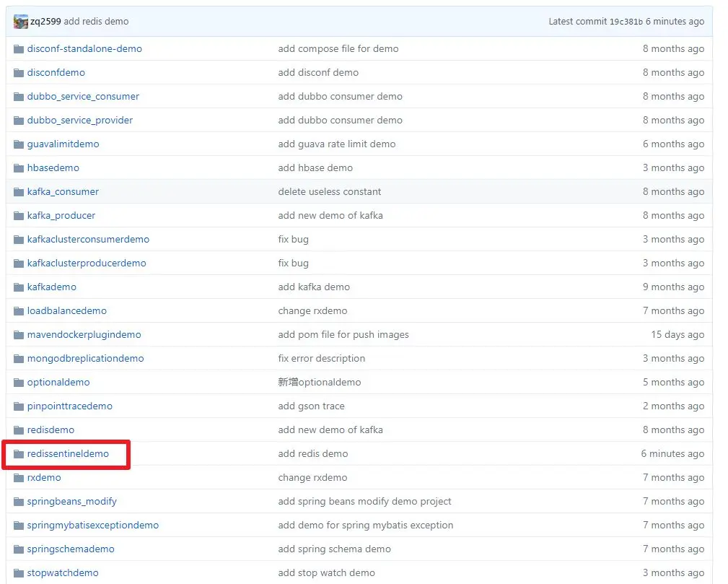Click folder icon beside disconf-standalone-demo
This screenshot has height=584, width=728.
click(x=19, y=49)
